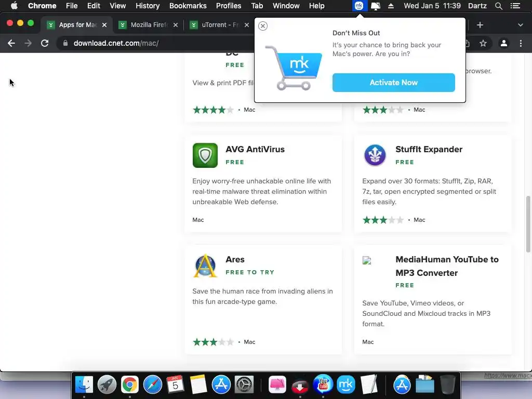This screenshot has height=399, width=532.
Task: Click the MacKeeper shopping cart image
Action: pyautogui.click(x=294, y=68)
